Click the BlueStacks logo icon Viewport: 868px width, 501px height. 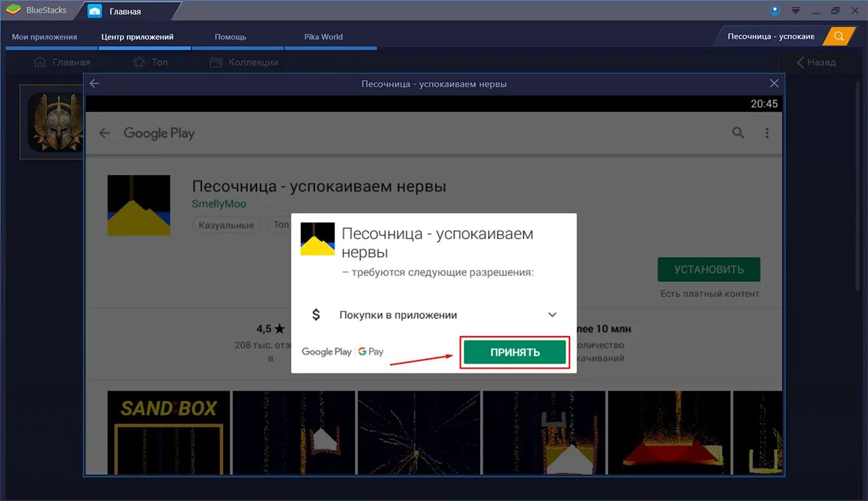13,10
